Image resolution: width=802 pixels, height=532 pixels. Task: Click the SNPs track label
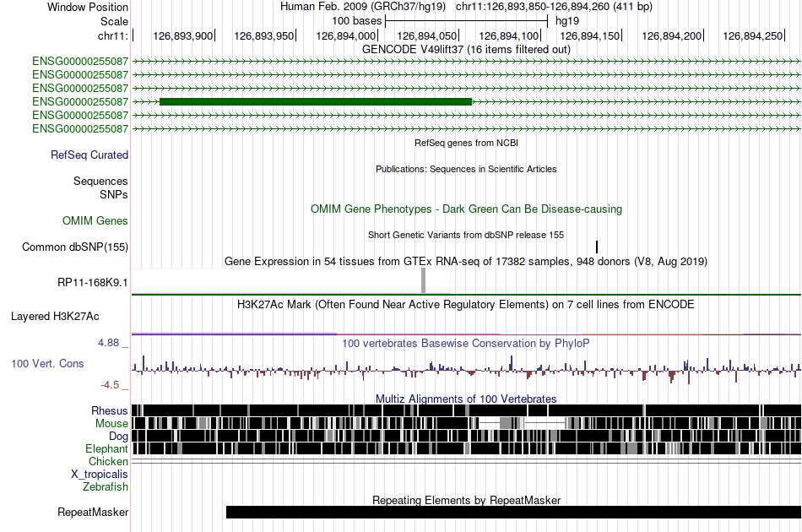tap(114, 194)
